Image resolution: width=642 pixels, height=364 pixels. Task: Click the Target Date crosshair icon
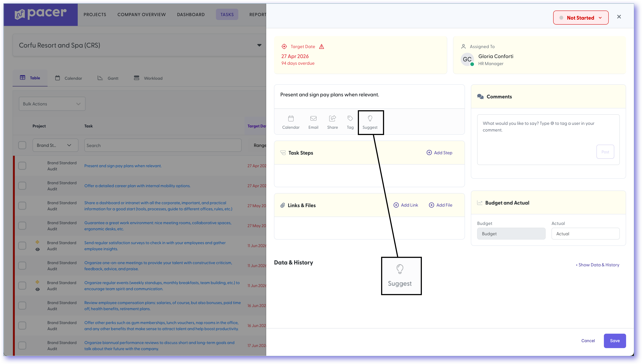284,46
